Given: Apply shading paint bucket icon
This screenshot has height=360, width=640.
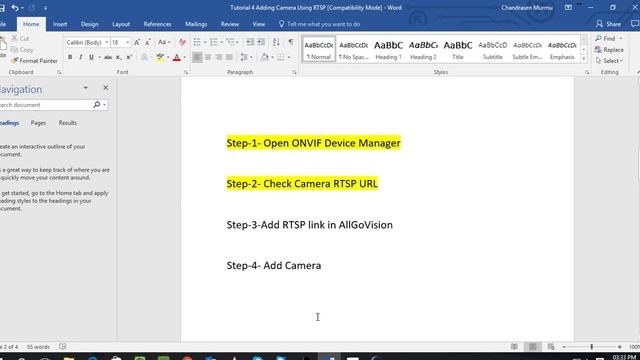Looking at the screenshot, I should click(264, 57).
